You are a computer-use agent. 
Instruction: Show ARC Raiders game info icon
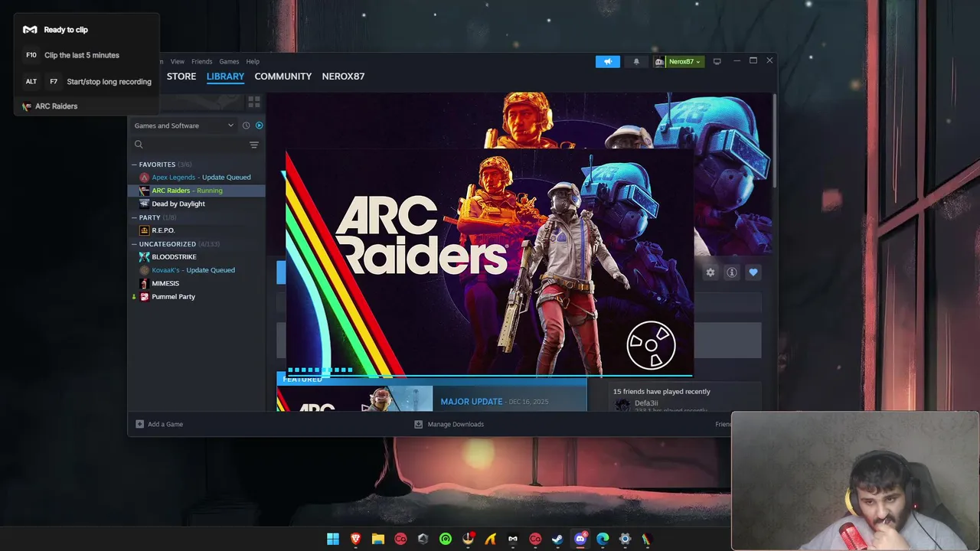[x=732, y=272]
